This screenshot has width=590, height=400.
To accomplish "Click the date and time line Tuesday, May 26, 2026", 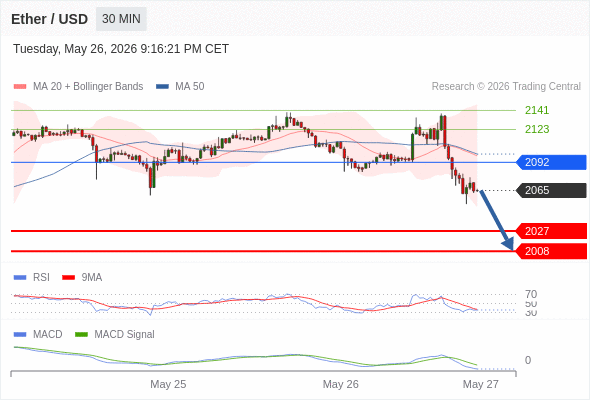I will 121,49.
